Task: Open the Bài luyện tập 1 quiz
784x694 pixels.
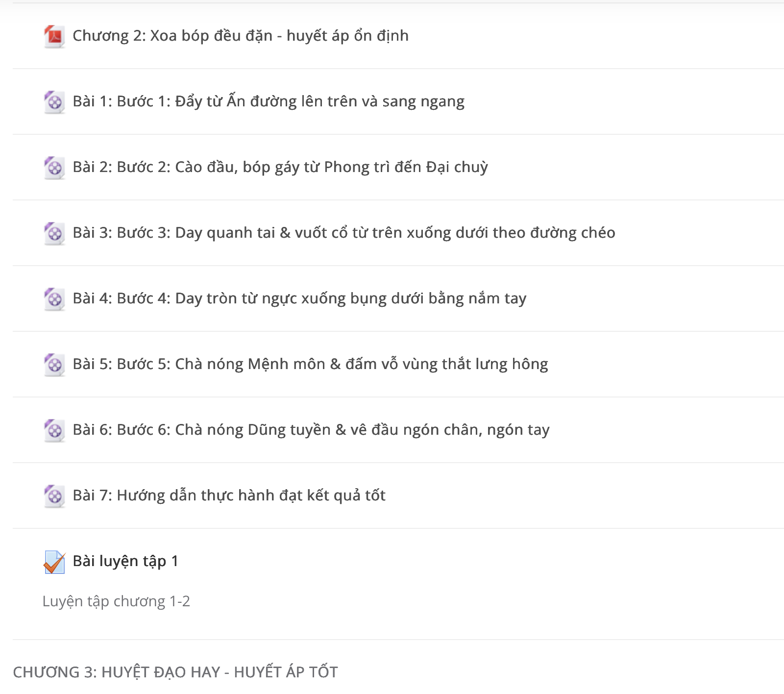Action: 125,561
